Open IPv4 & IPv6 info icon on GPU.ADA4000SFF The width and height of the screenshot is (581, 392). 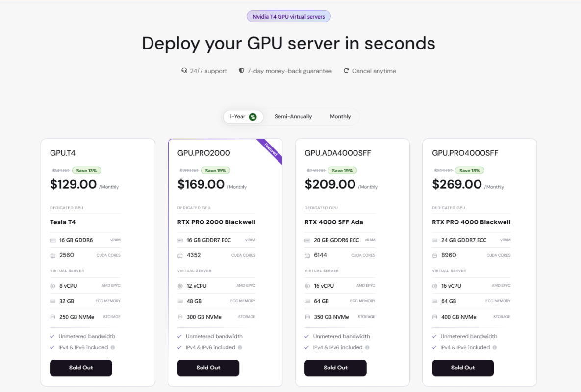[x=367, y=347]
